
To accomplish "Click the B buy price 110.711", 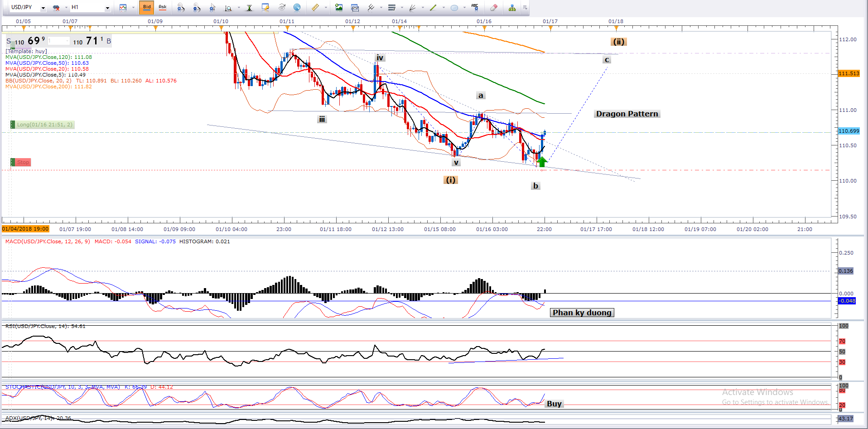I will (91, 41).
